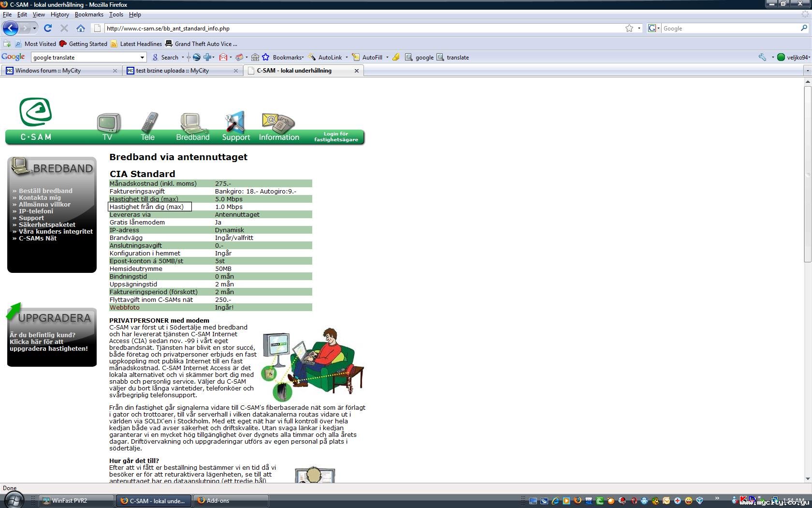Switch to test brzine uploada tab
812x508 pixels.
182,71
